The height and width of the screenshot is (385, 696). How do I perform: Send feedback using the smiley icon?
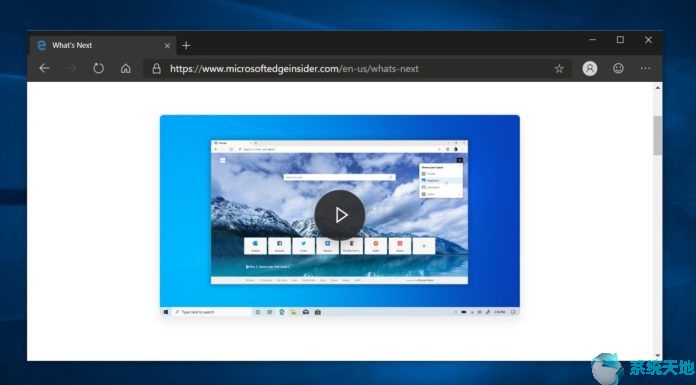coord(618,68)
